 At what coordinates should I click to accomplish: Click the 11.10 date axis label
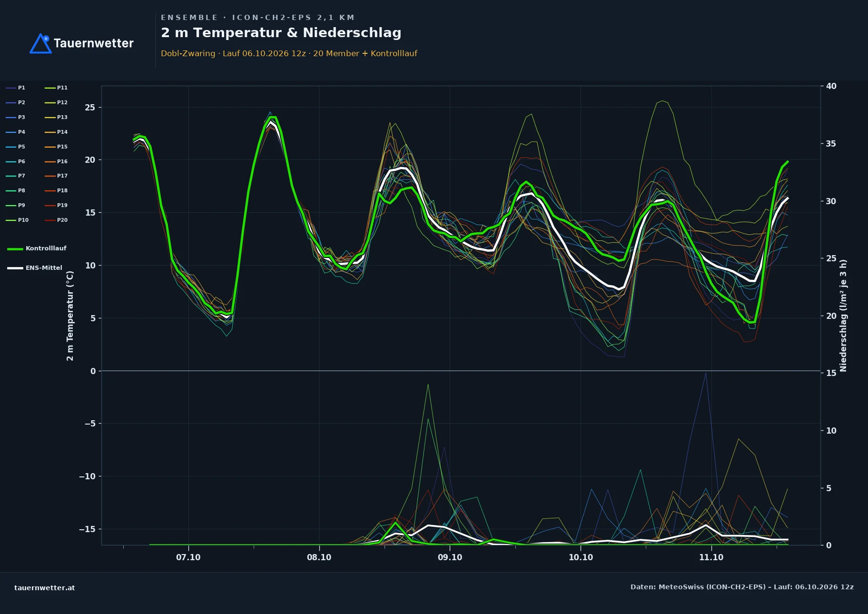(711, 557)
